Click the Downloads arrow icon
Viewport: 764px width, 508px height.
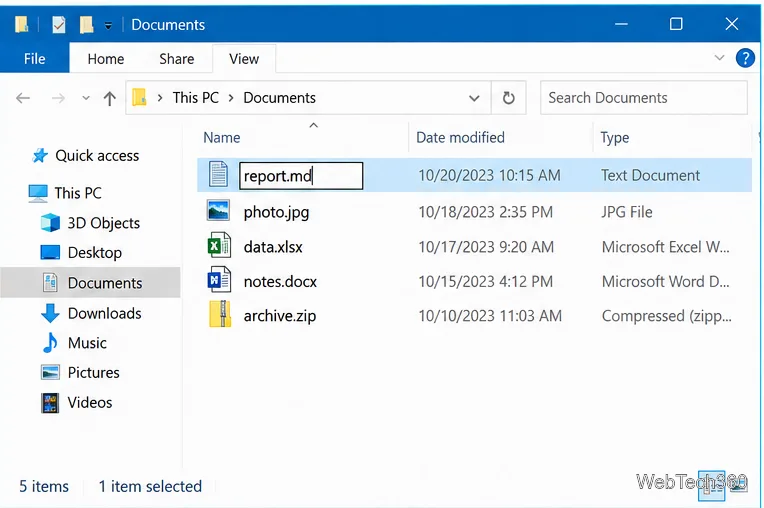(x=50, y=313)
